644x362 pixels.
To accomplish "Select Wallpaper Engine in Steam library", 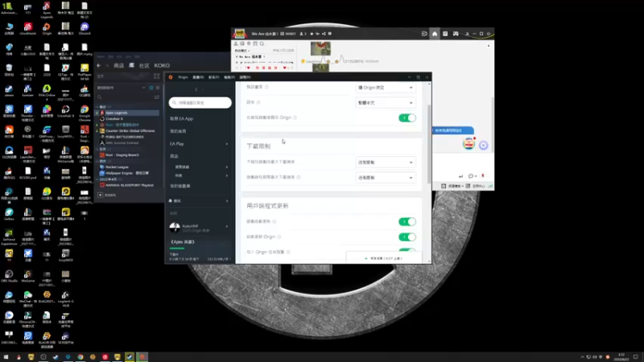I will click(x=125, y=173).
